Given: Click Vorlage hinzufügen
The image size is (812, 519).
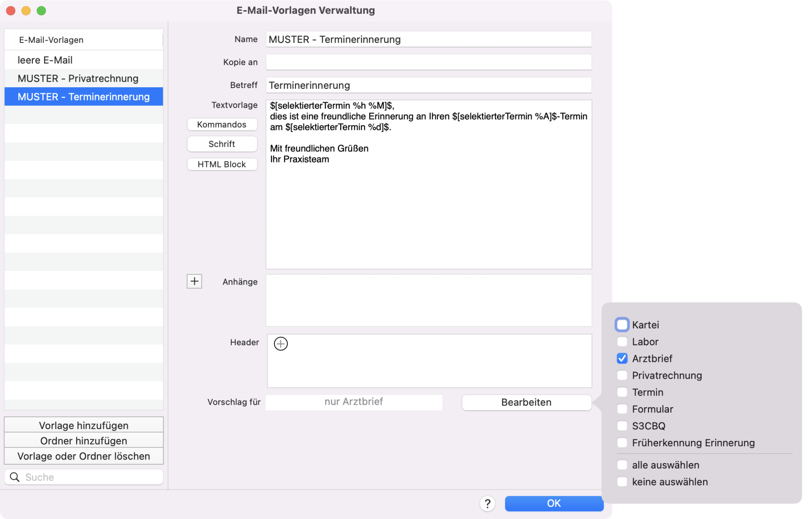Looking at the screenshot, I should (84, 425).
